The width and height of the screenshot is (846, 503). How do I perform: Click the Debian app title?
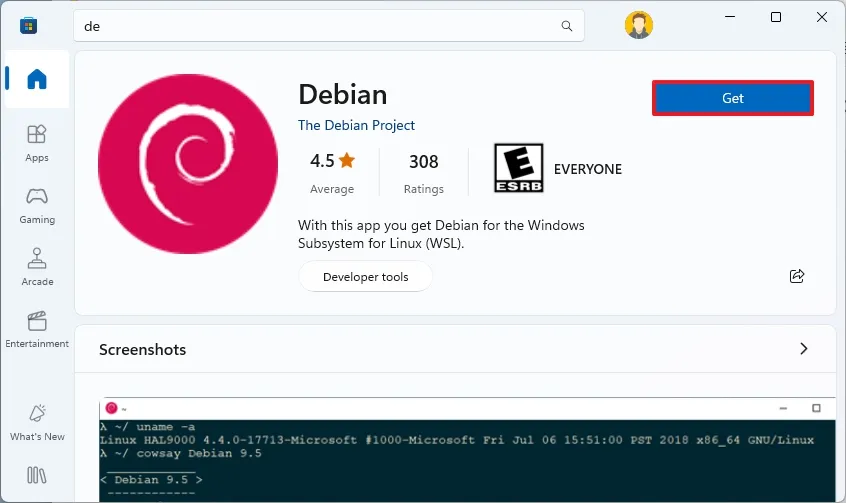343,94
